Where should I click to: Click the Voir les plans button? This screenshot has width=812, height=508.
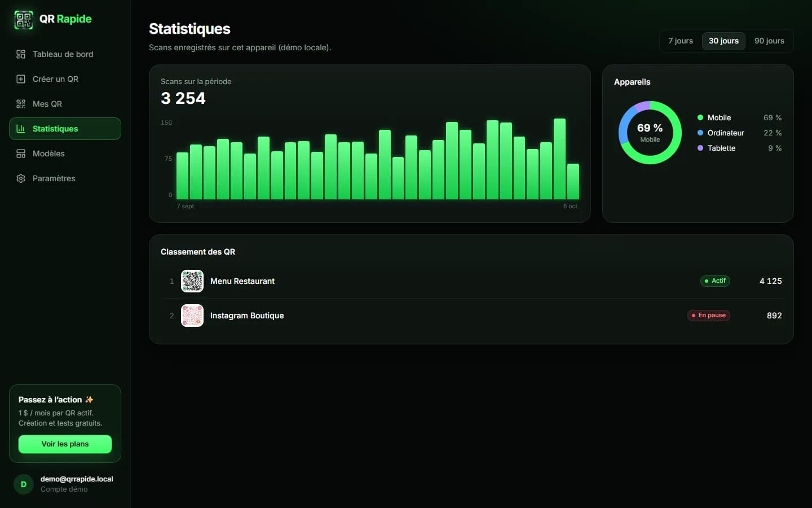[65, 444]
